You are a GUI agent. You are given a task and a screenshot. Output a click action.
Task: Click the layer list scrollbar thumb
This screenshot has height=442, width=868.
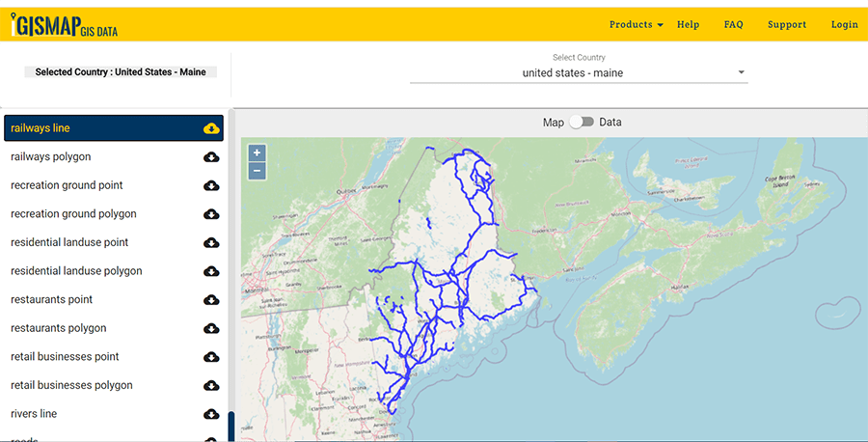(x=231, y=426)
